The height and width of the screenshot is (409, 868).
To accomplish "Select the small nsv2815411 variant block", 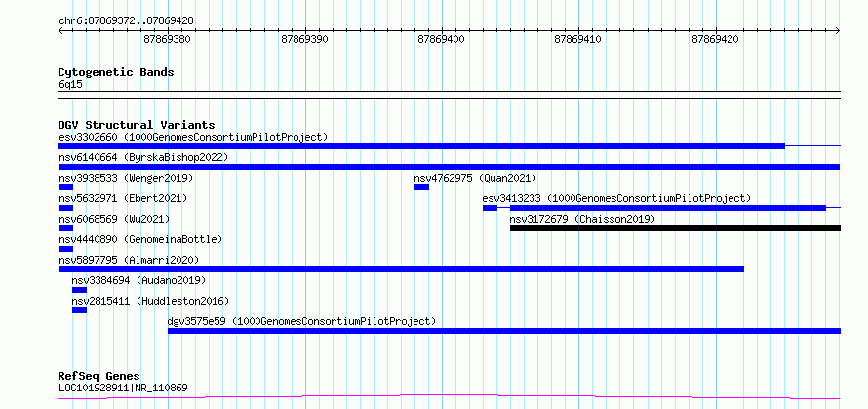I will [x=79, y=310].
